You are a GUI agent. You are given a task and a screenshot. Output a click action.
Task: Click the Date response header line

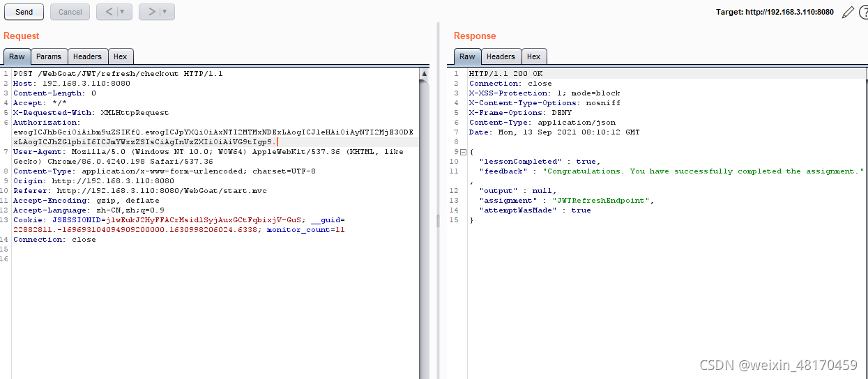[x=554, y=132]
